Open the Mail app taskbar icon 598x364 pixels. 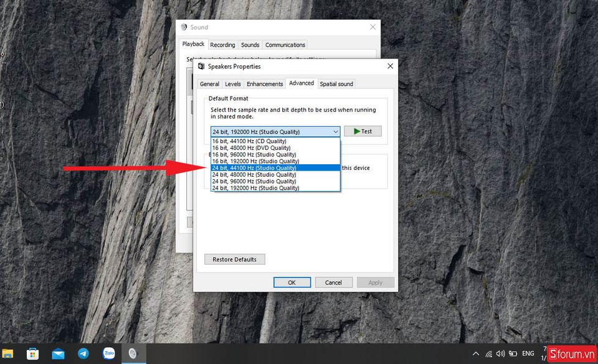58,353
